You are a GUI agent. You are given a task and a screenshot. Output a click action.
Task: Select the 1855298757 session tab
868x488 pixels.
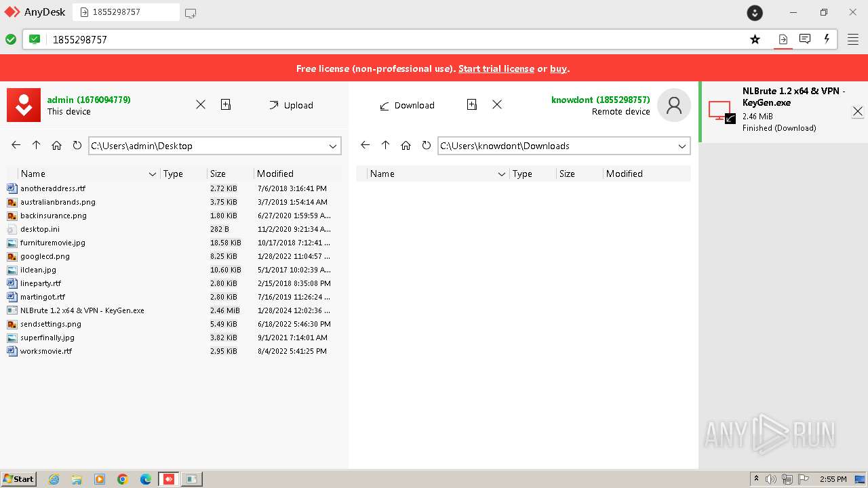pos(126,12)
